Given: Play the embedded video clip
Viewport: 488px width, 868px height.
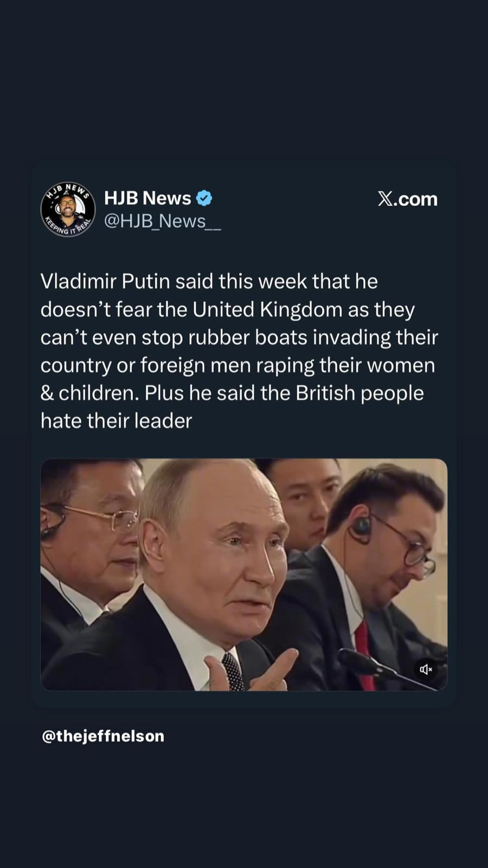Looking at the screenshot, I should [244, 575].
